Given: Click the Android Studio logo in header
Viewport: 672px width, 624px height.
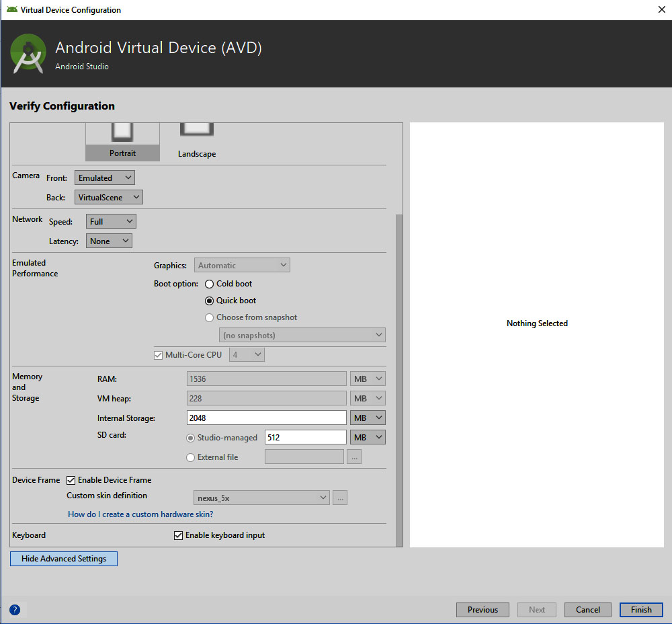Looking at the screenshot, I should point(28,54).
